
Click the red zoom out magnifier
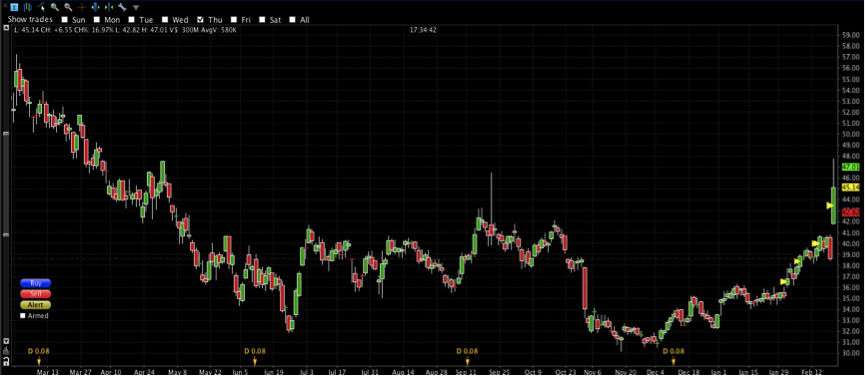(68, 7)
